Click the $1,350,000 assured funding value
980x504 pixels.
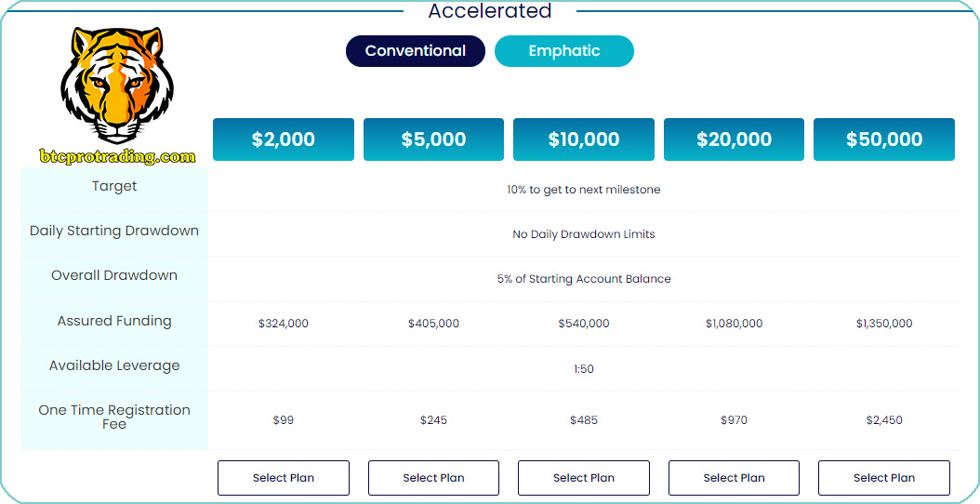884,324
